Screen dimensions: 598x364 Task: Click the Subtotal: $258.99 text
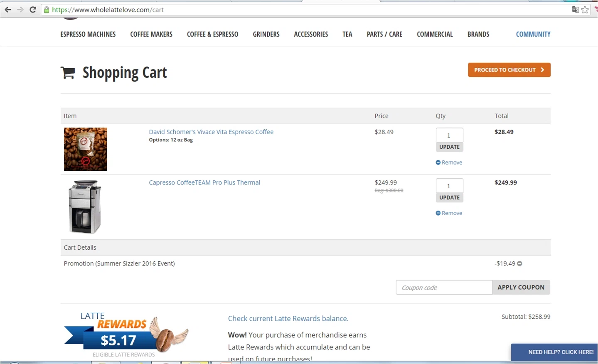click(526, 317)
